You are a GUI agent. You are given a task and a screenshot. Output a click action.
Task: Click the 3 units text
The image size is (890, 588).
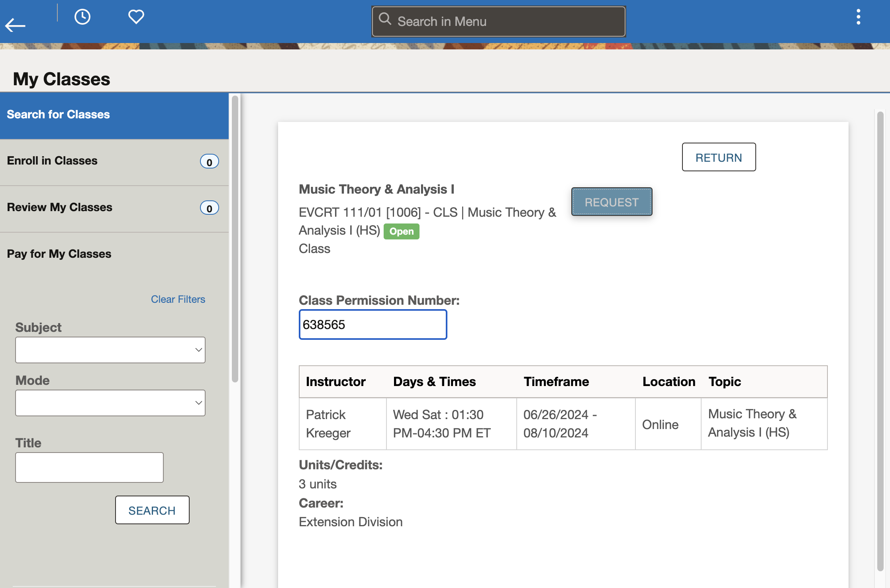pos(318,484)
